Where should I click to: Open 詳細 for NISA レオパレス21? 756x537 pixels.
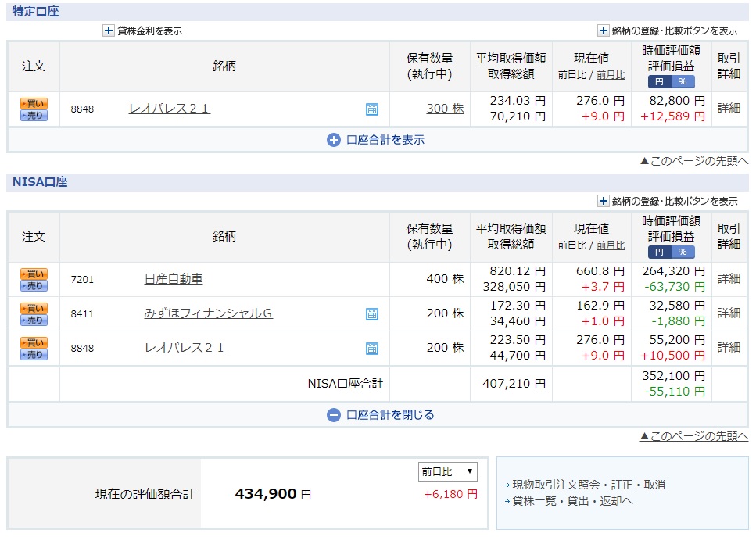click(729, 347)
